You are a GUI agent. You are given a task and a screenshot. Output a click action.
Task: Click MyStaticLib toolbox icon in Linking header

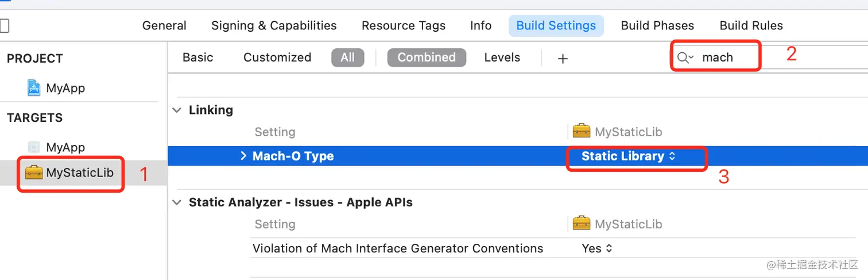[582, 132]
